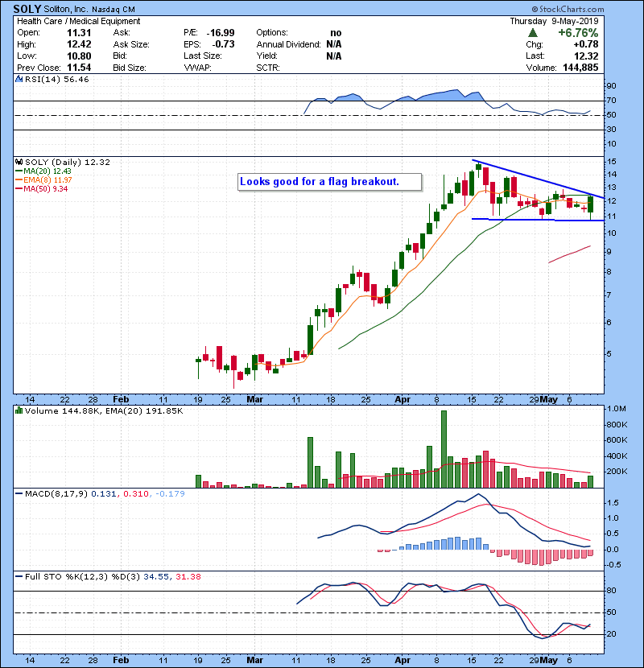Click the SOLY ticker symbol heading

(27, 9)
